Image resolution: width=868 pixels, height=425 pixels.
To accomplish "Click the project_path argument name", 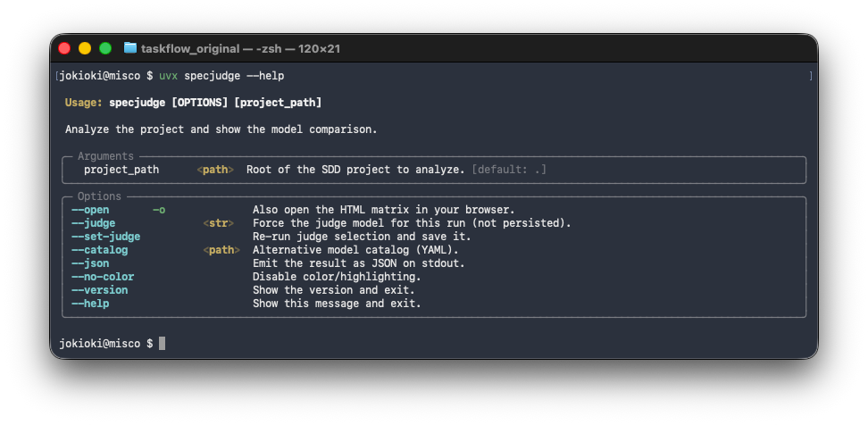I will click(121, 170).
